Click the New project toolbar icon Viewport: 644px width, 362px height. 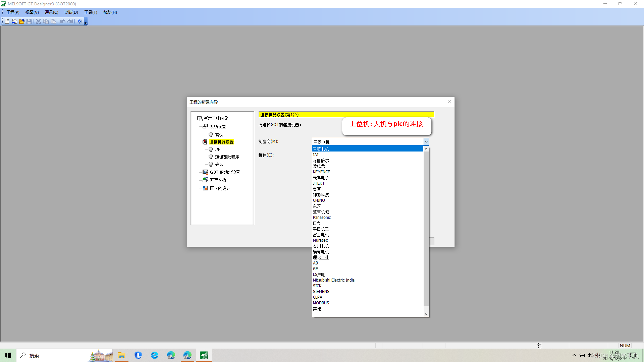(x=7, y=21)
